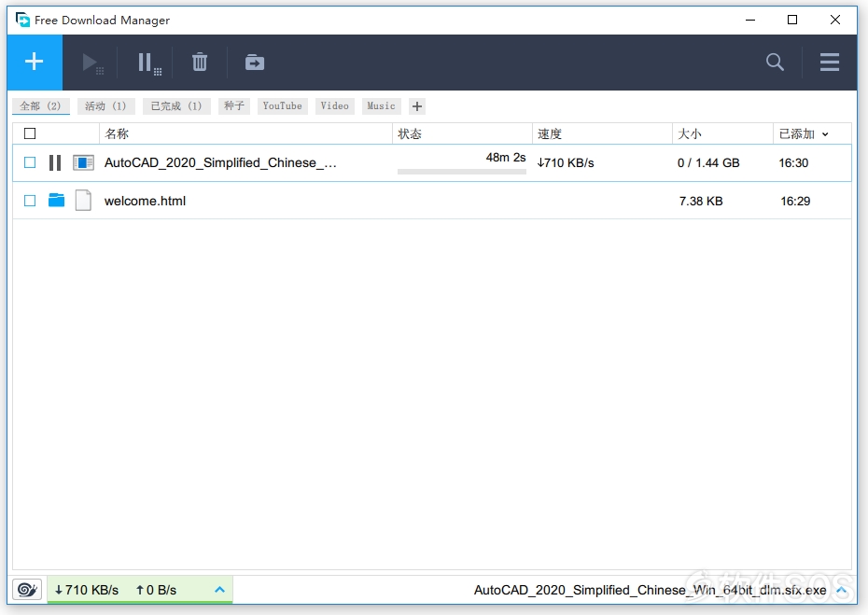868x615 pixels.
Task: Click the status bar download speed 710 KB/s
Action: point(87,590)
